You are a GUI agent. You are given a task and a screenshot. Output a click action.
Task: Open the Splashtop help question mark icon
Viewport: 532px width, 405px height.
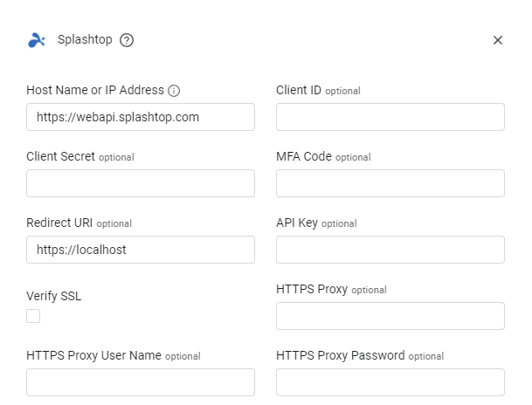pyautogui.click(x=127, y=40)
